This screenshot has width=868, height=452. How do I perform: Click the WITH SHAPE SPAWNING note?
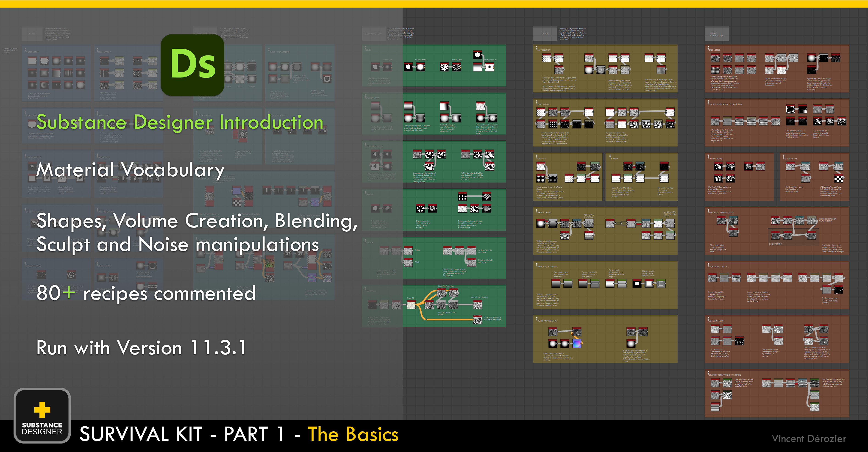point(589,216)
